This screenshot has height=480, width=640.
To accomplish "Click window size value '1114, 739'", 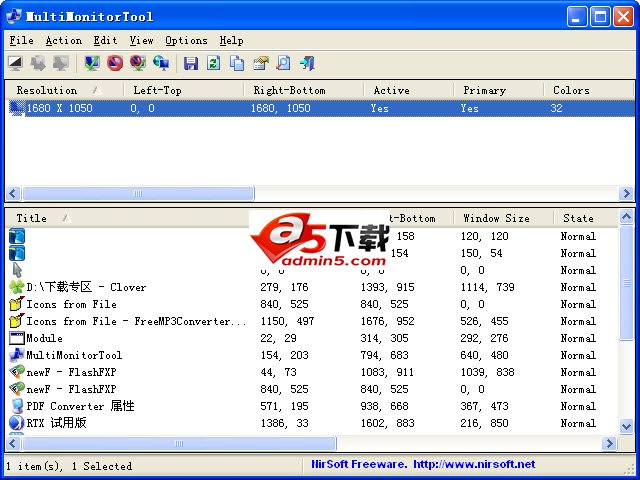I will pyautogui.click(x=487, y=287).
